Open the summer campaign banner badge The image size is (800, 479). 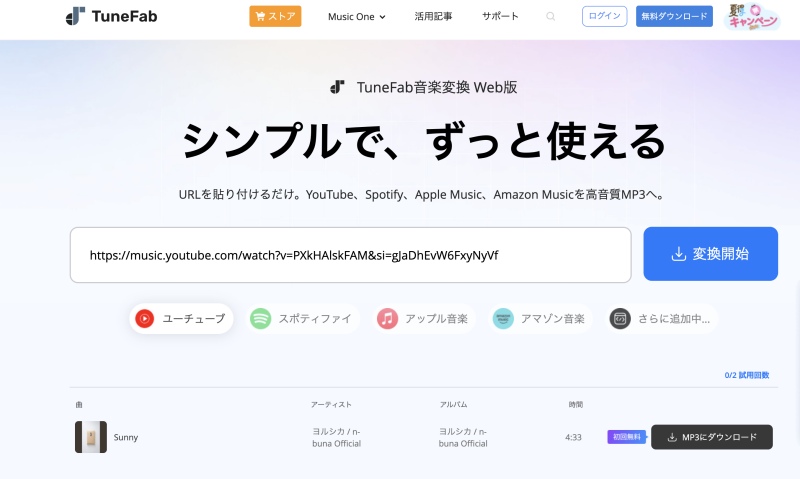click(752, 17)
